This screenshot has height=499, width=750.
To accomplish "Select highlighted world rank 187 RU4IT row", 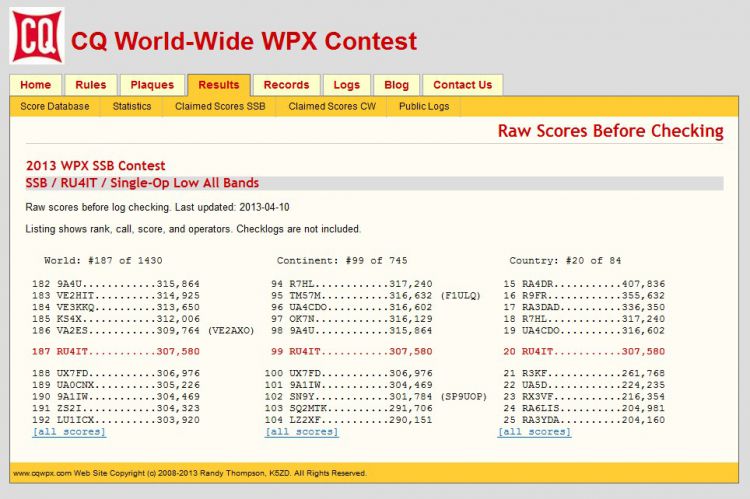I will tap(116, 352).
